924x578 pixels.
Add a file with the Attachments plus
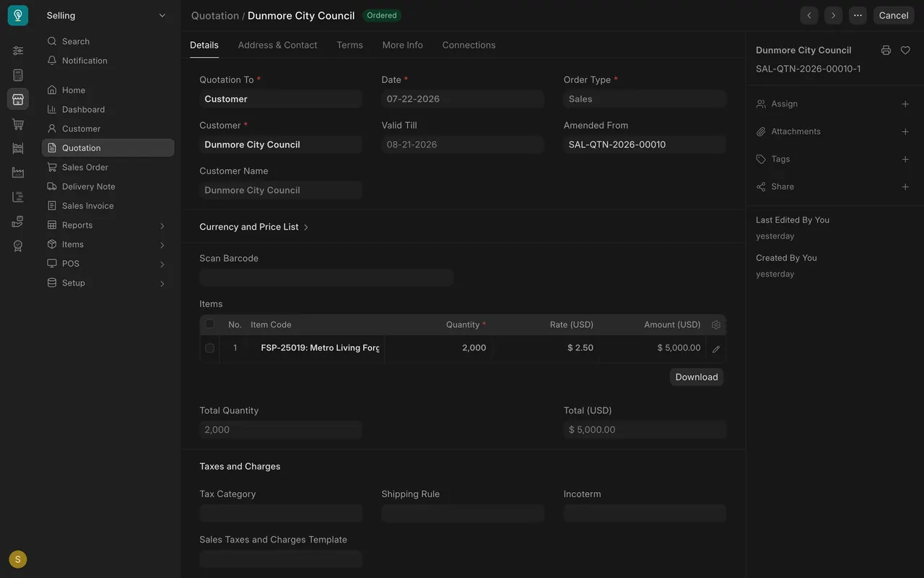(905, 131)
